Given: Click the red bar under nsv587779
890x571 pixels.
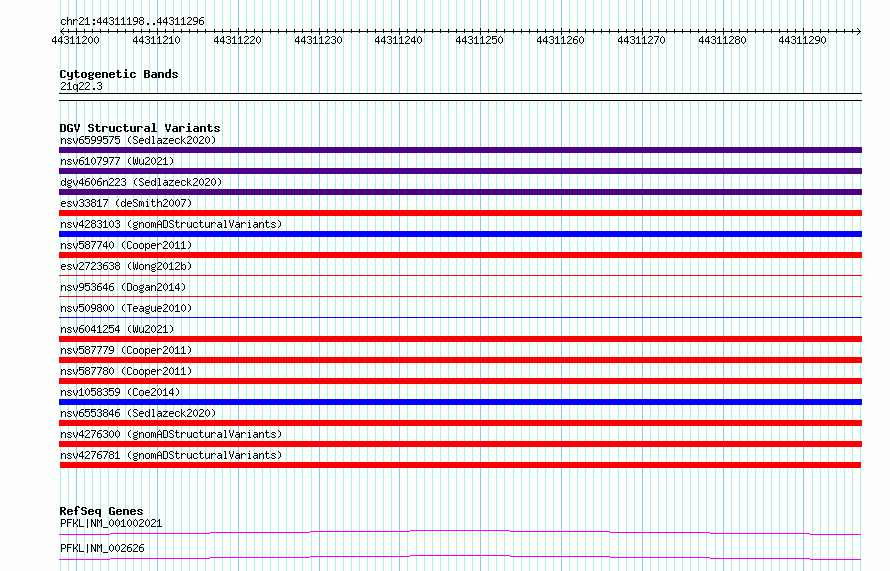Looking at the screenshot, I should [x=460, y=360].
